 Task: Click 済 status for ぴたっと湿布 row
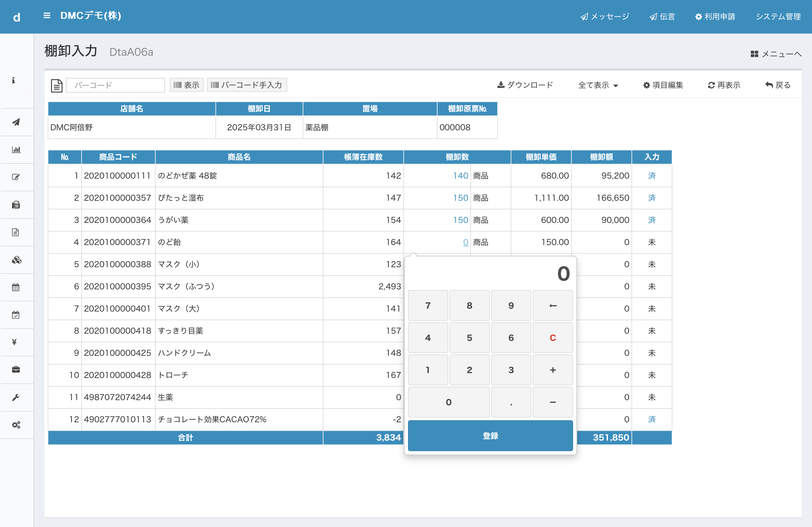click(652, 198)
